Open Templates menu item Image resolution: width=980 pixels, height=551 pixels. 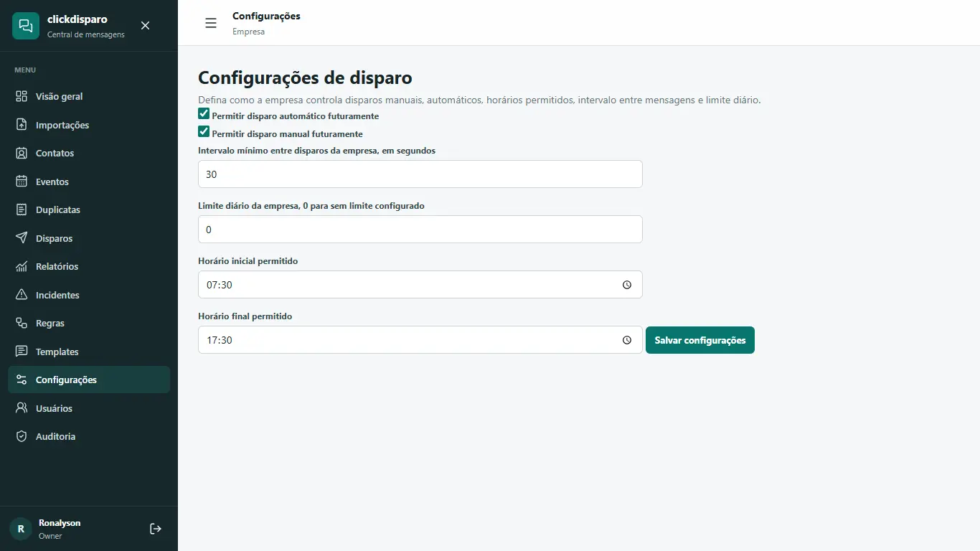pos(89,352)
